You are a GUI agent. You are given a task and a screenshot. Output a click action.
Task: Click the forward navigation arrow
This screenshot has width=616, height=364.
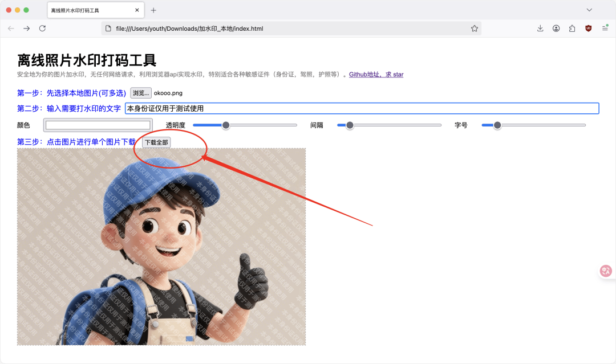tap(26, 28)
